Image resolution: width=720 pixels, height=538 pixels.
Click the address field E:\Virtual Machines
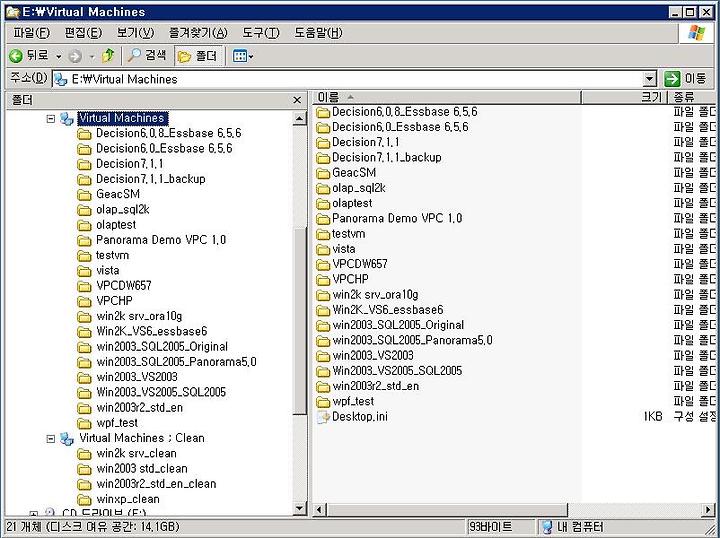pyautogui.click(x=348, y=79)
